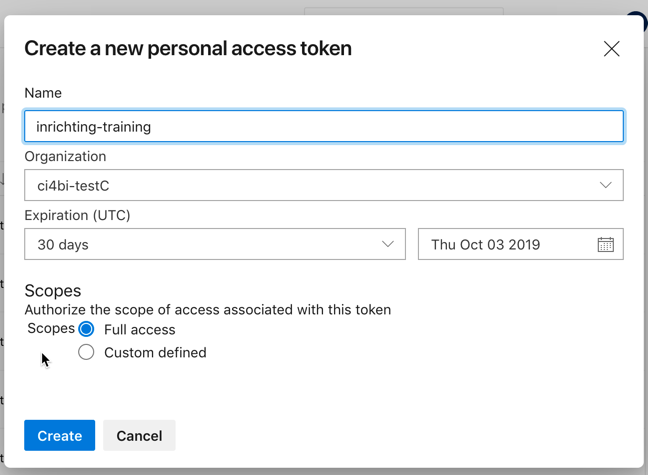Image resolution: width=648 pixels, height=475 pixels.
Task: Click the 30 days expiration combo box
Action: point(200,244)
